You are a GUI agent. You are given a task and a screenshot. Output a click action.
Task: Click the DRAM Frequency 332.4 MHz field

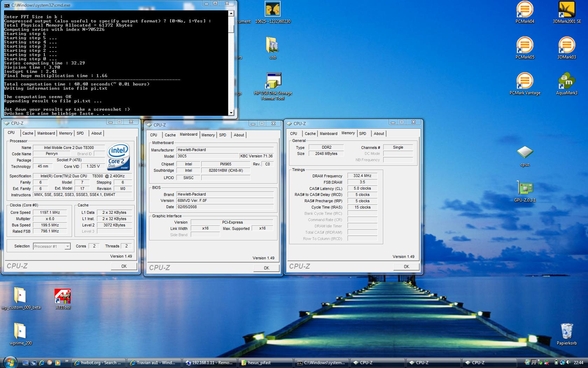pyautogui.click(x=362, y=176)
